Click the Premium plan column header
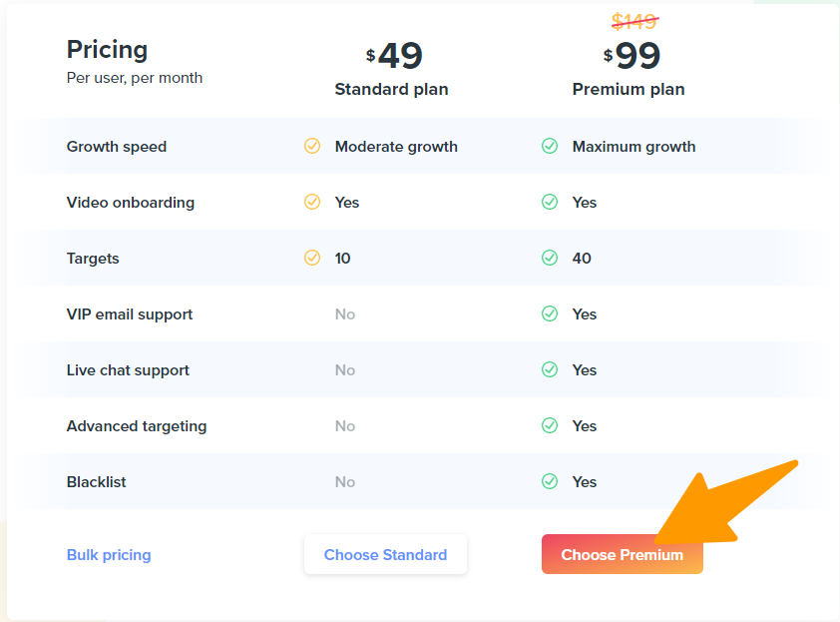Viewport: 840px width, 622px height. coord(629,89)
